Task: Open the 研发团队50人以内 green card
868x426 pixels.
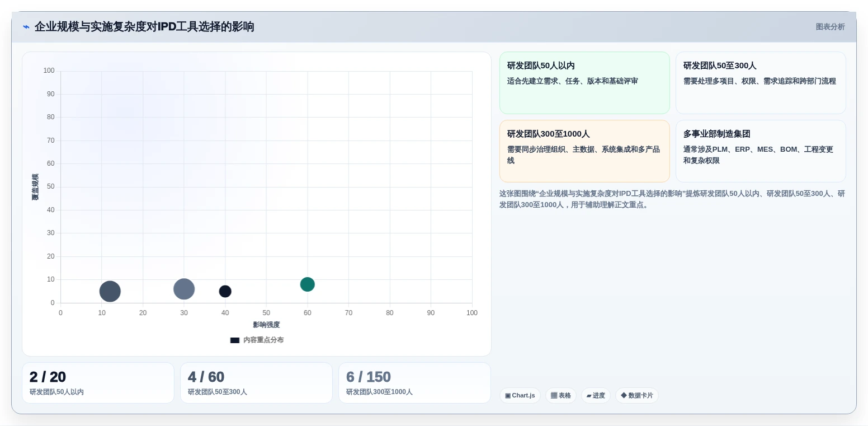Action: (x=584, y=83)
